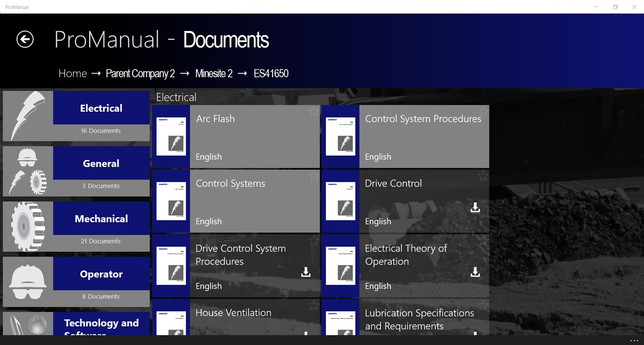Restore down the ProManual window
Viewport: 644px width, 345px height.
tap(615, 7)
